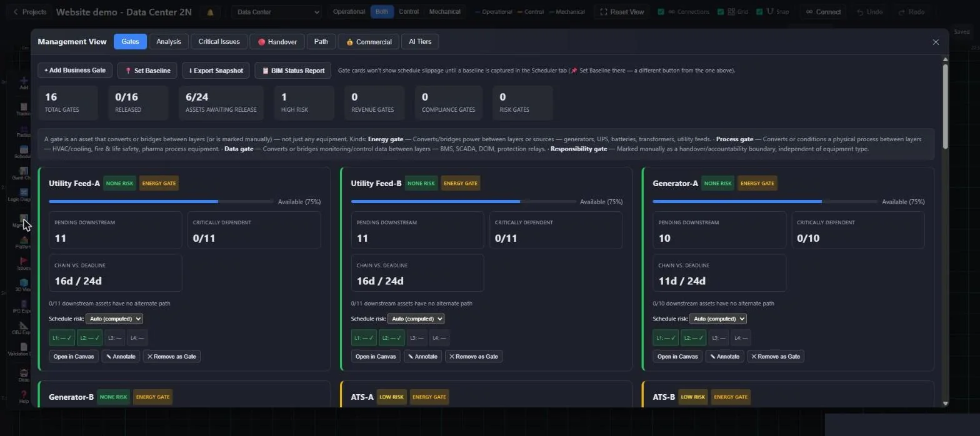Viewport: 980px width, 436px height.
Task: Click Export Snapshot button
Action: 216,71
